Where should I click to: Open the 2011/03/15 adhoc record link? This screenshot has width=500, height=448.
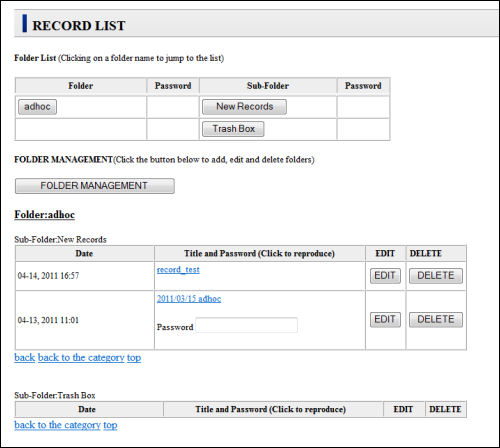[189, 299]
